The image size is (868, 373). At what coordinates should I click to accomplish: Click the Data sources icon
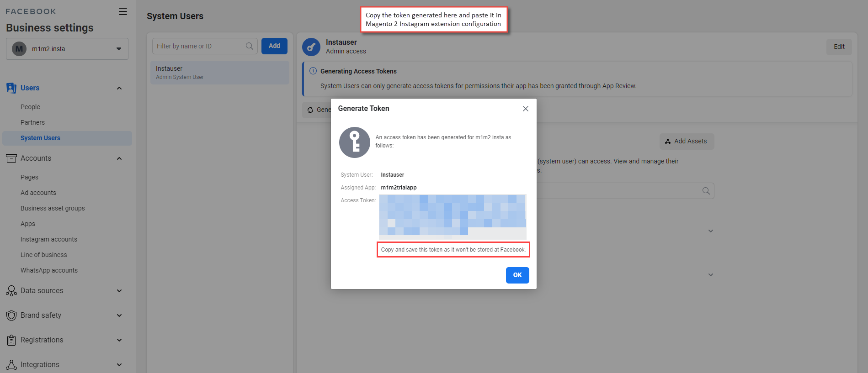coord(11,291)
